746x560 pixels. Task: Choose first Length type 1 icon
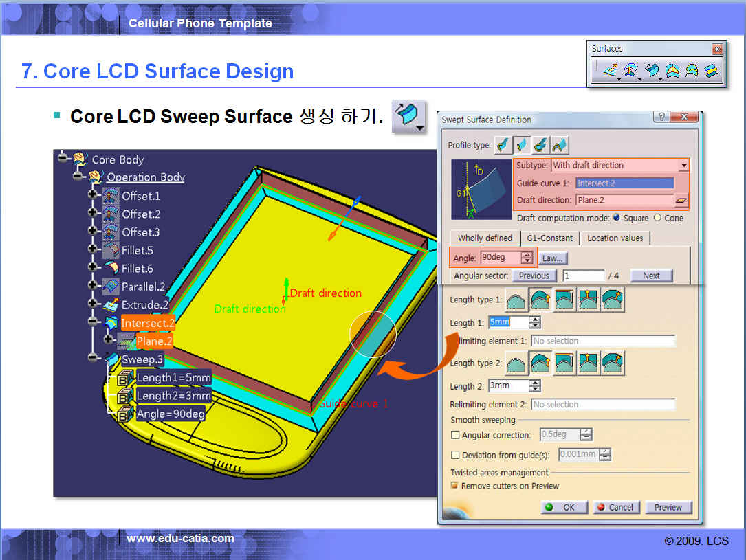tap(516, 300)
